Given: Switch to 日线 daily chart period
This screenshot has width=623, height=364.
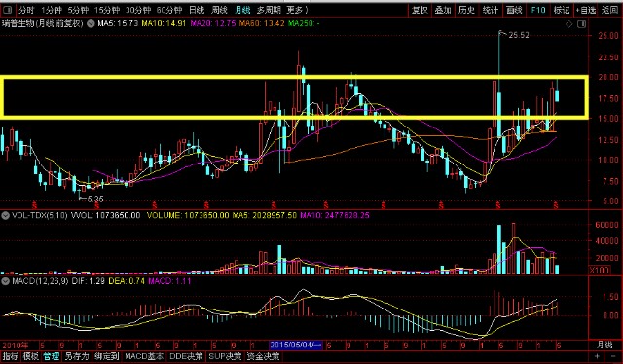Looking at the screenshot, I should [x=197, y=10].
